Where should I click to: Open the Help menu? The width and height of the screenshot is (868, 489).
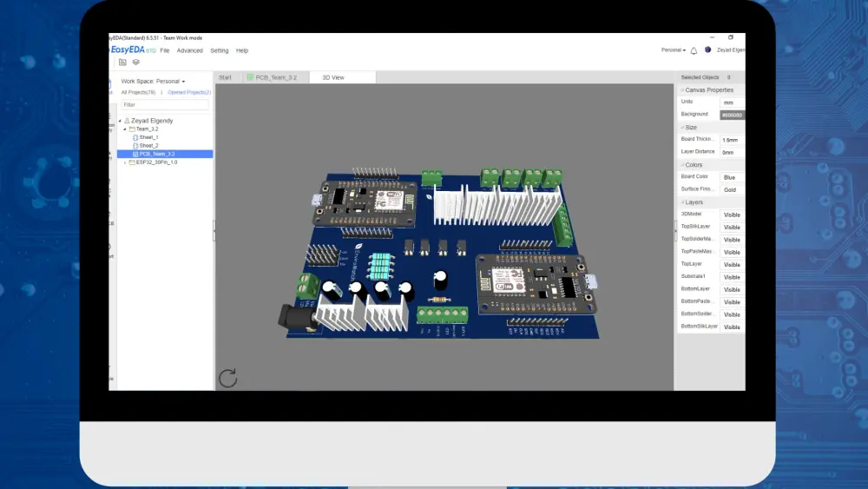242,50
